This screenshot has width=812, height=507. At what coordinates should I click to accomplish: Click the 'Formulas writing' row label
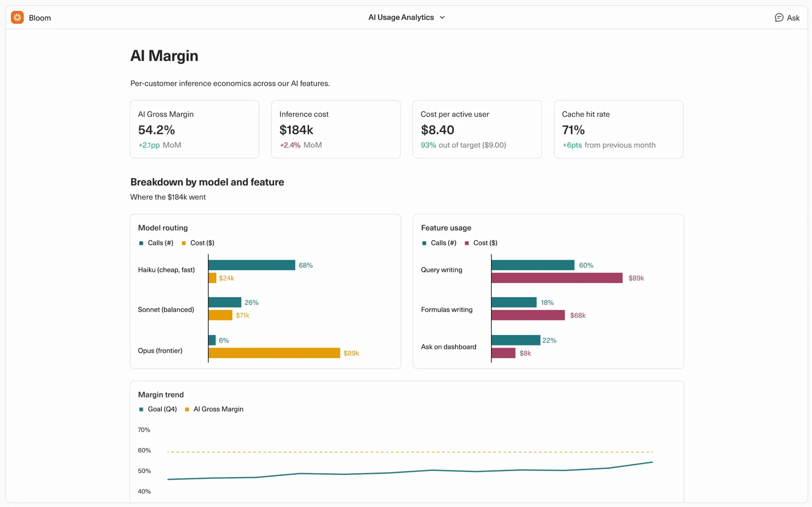pos(447,310)
